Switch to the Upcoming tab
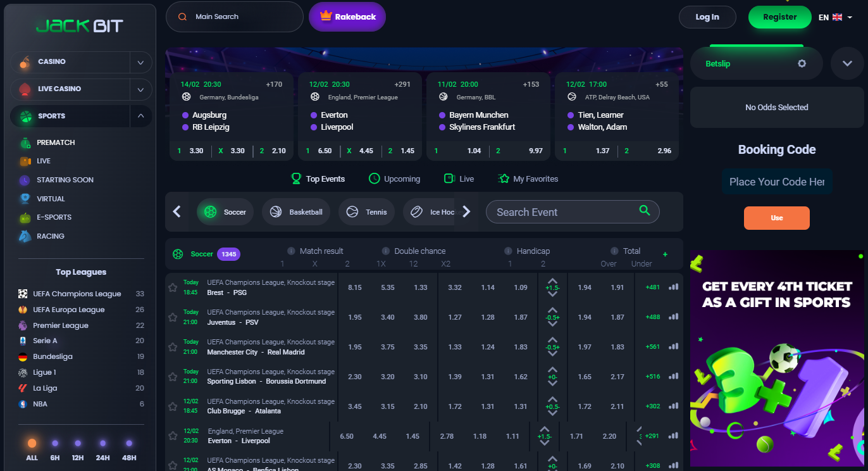868x471 pixels. tap(394, 179)
